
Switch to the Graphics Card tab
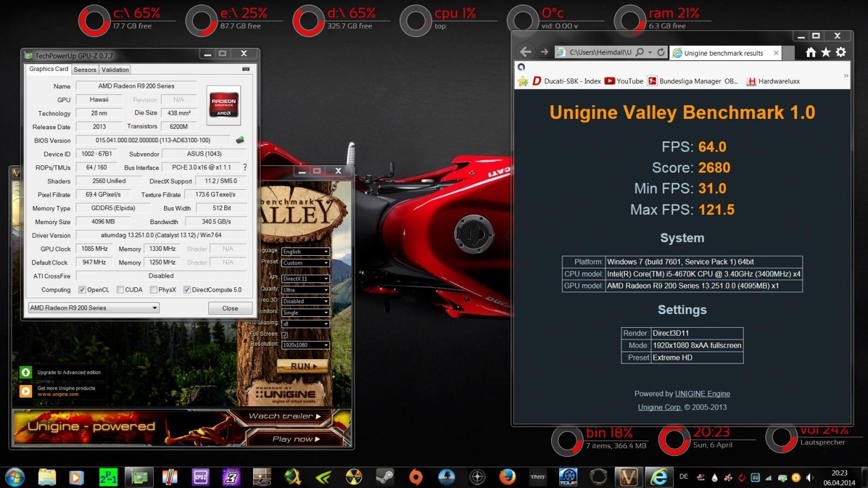49,69
